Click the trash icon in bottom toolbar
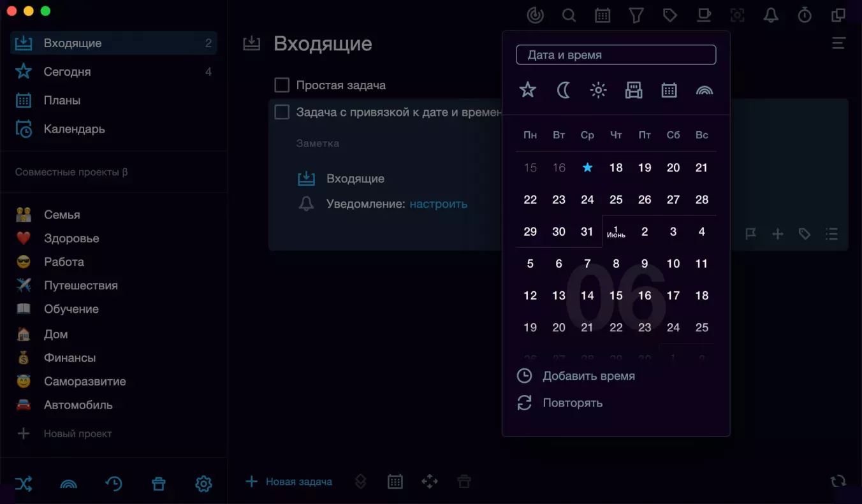This screenshot has width=862, height=504. click(464, 482)
